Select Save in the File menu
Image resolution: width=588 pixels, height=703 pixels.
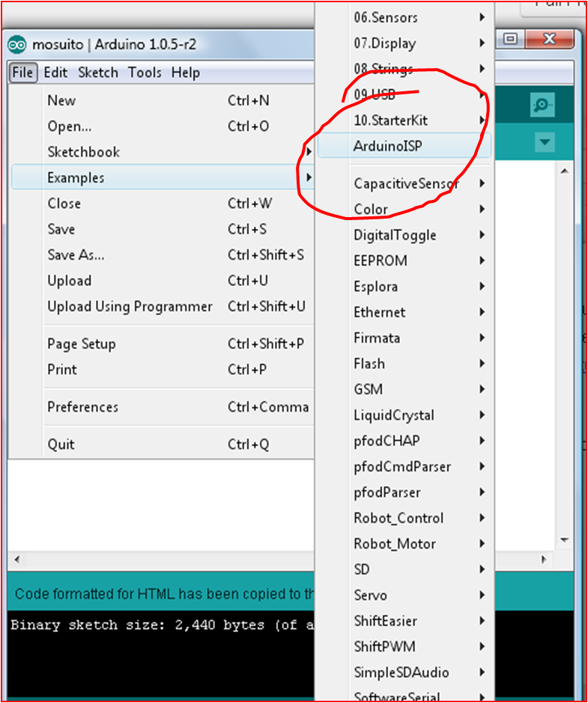pyautogui.click(x=163, y=229)
